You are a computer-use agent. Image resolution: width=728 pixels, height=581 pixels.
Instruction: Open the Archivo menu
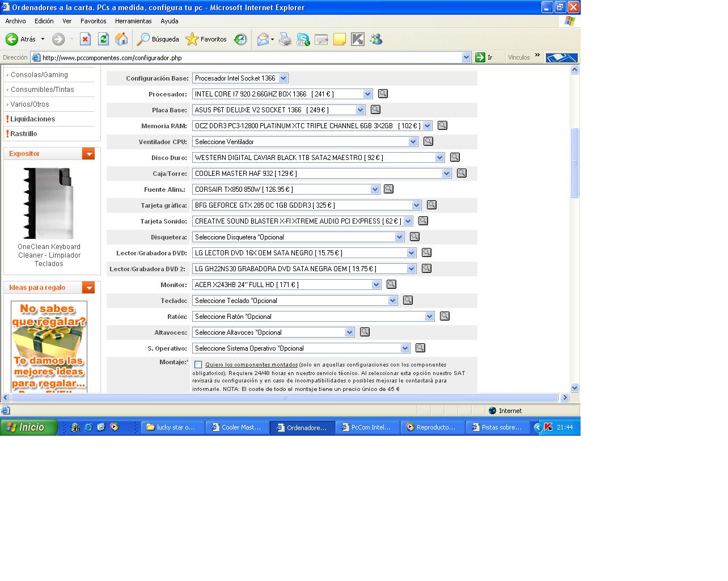tap(15, 21)
